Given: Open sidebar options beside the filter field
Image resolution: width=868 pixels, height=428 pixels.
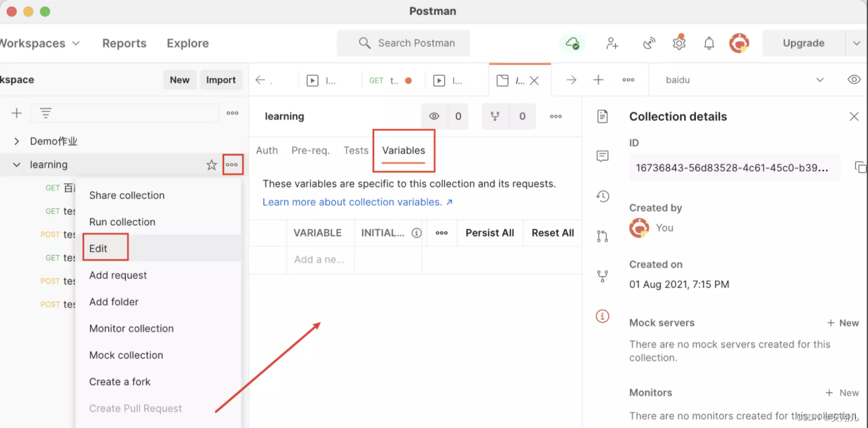Looking at the screenshot, I should 232,113.
